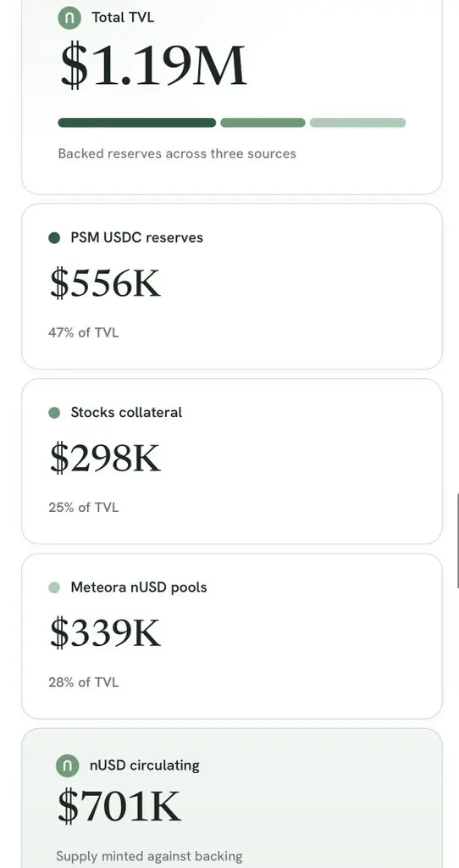Open the Stocks collateral card title
Image resolution: width=459 pixels, height=868 pixels.
[x=126, y=413]
